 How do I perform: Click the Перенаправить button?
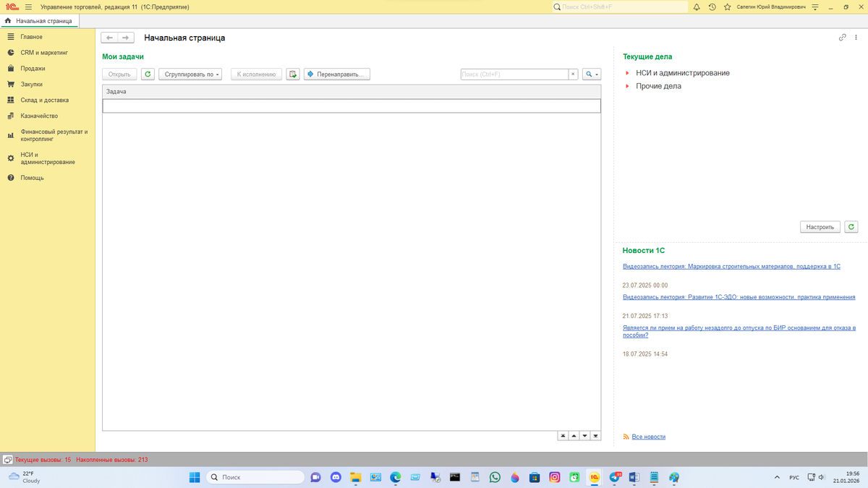[337, 74]
